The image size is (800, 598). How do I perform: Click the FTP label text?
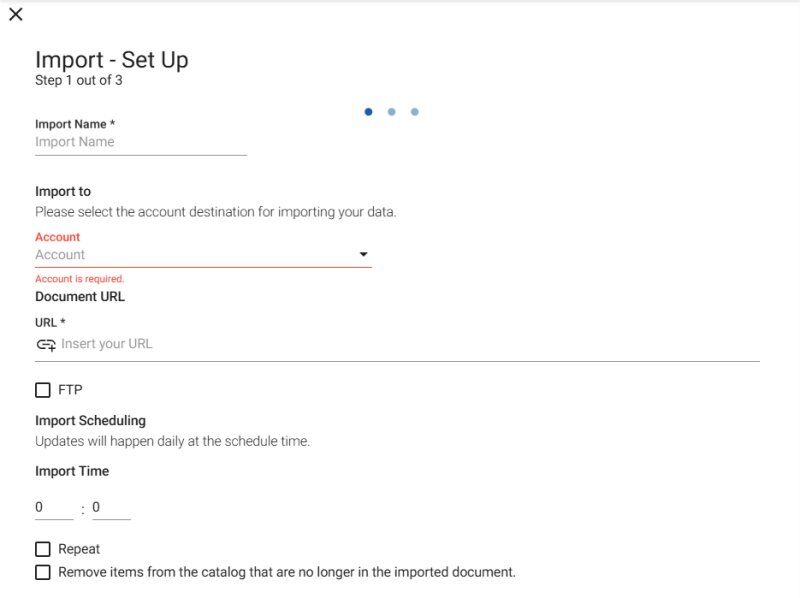coord(70,390)
